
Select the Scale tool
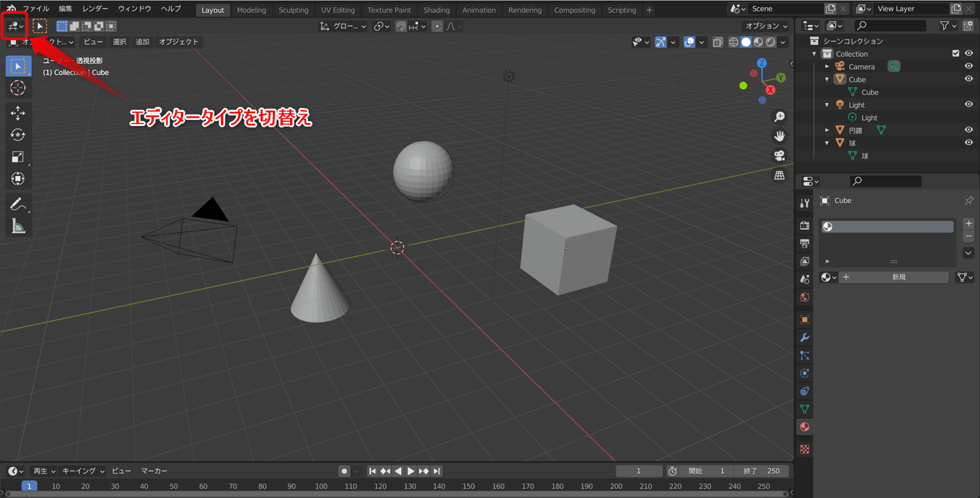click(18, 157)
